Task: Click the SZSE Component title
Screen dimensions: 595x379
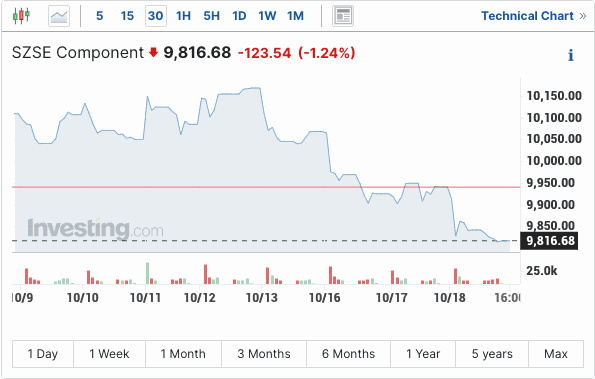Action: (x=78, y=53)
